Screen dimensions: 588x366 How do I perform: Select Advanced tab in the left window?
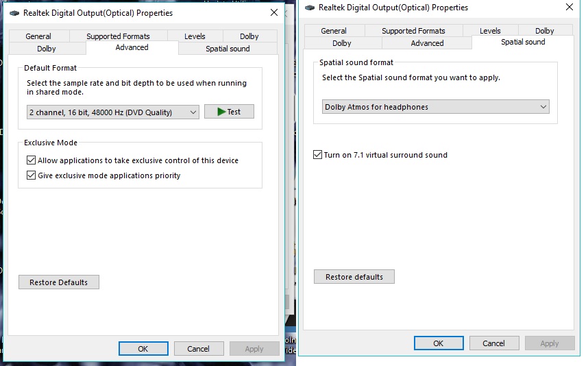click(x=132, y=47)
